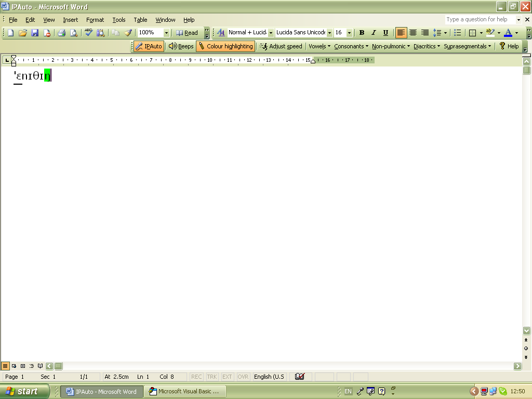Open the Table menu
The width and height of the screenshot is (532, 399).
click(140, 20)
